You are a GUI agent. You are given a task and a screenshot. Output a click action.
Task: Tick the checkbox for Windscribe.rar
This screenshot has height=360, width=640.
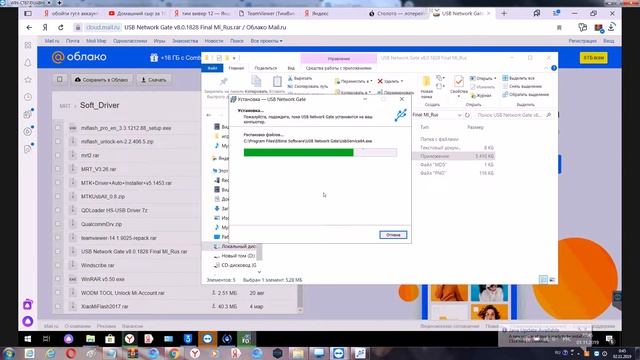click(x=58, y=265)
